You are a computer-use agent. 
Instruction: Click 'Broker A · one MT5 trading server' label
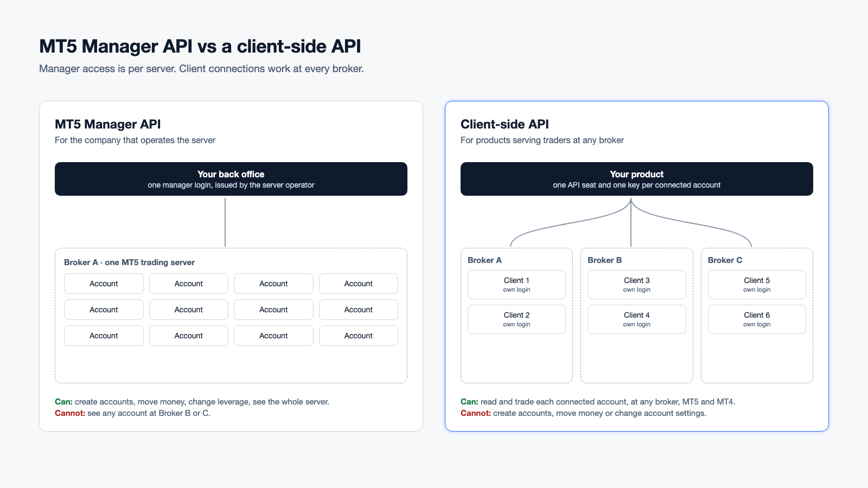(129, 262)
